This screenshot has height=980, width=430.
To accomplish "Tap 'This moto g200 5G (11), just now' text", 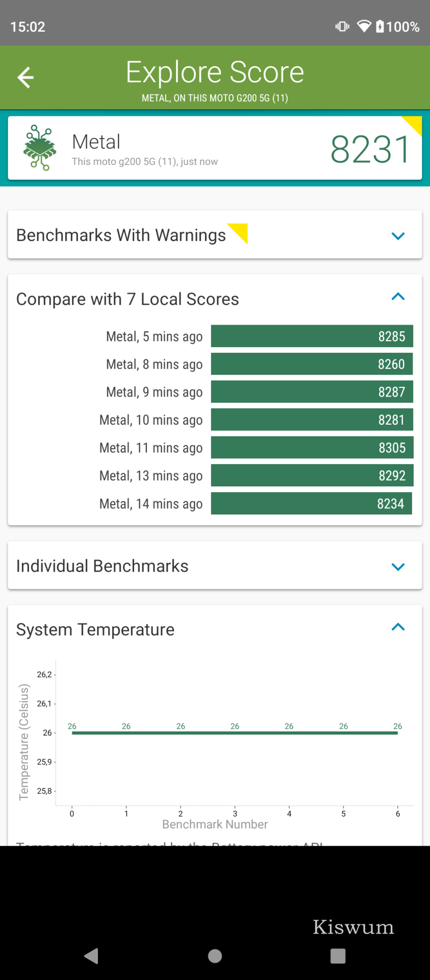I will click(145, 162).
